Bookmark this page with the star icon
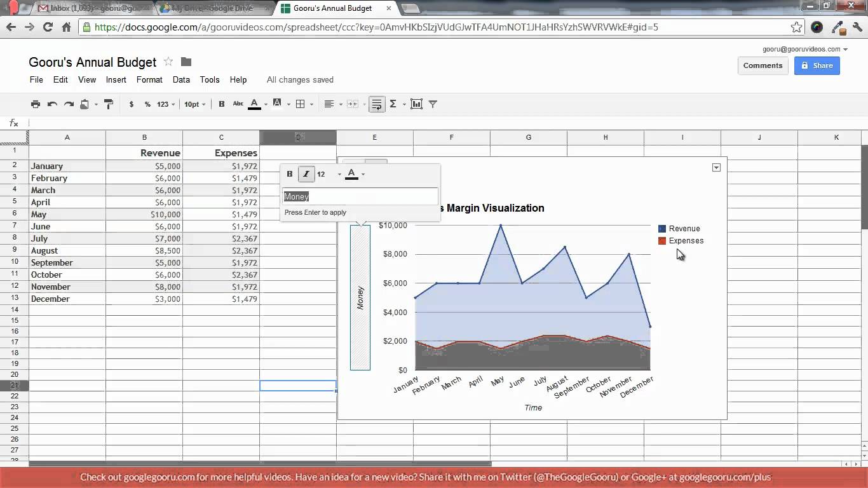The image size is (868, 488). [x=796, y=27]
